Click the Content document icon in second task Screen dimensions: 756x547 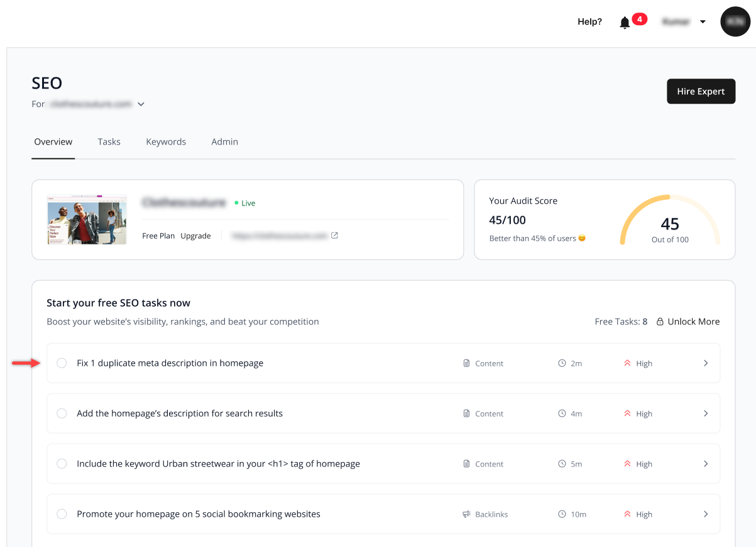466,414
